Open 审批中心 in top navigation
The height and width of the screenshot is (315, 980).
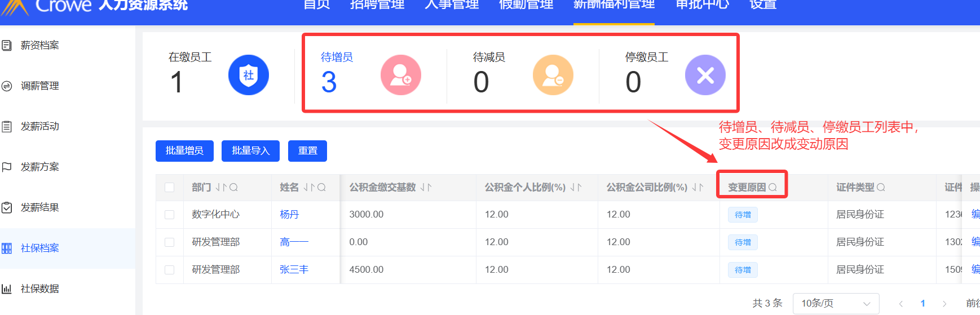(x=703, y=5)
